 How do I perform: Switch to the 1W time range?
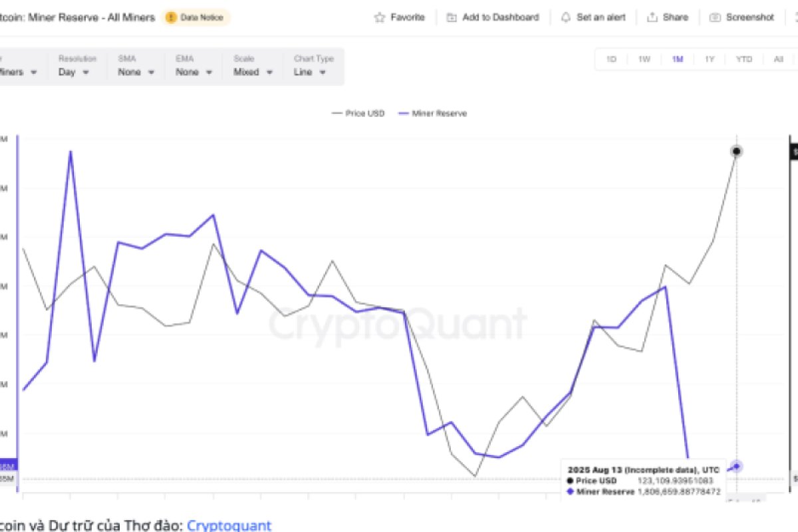pos(644,59)
